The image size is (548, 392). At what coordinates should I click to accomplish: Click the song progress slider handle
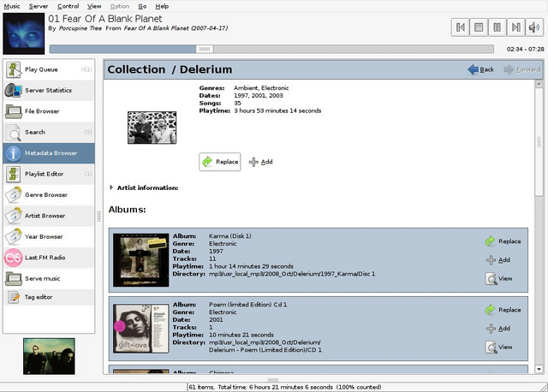[x=205, y=49]
